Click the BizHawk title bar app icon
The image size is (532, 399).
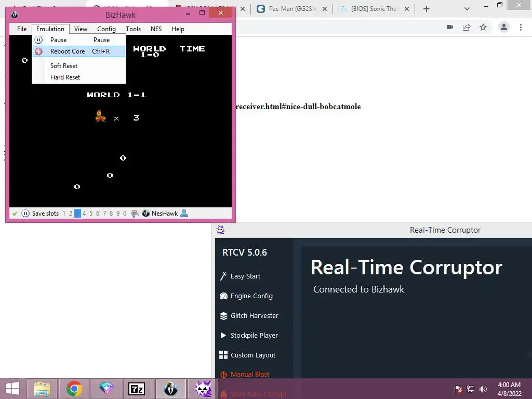click(14, 15)
